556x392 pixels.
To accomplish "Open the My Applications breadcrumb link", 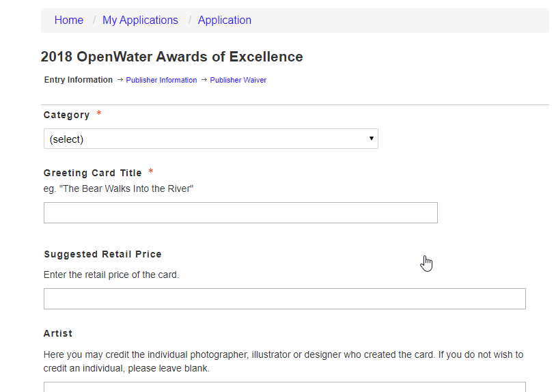I will [x=140, y=20].
